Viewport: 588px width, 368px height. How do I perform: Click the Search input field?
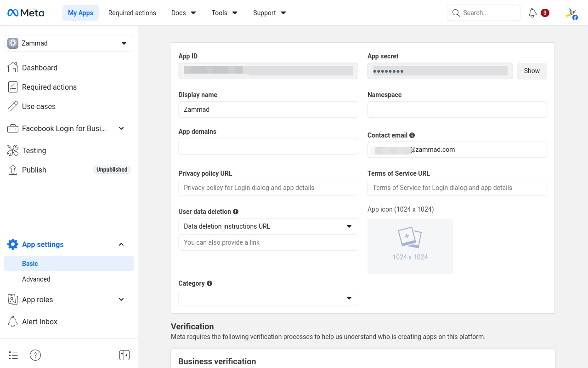pyautogui.click(x=484, y=13)
